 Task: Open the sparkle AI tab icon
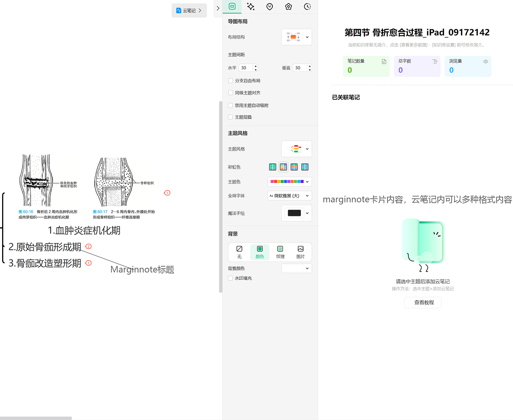[251, 6]
